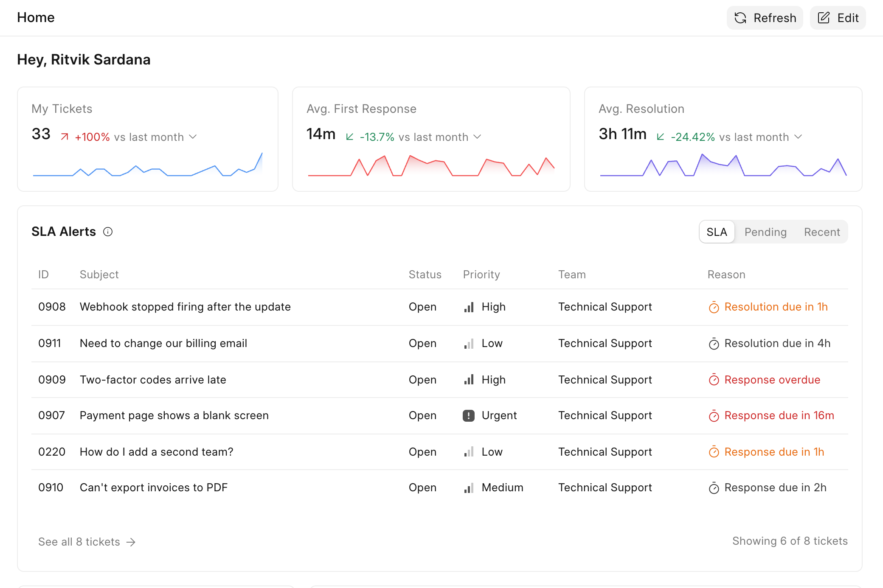The height and width of the screenshot is (588, 883).
Task: Click the arrow icon after See all 8 tickets
Action: pyautogui.click(x=131, y=542)
